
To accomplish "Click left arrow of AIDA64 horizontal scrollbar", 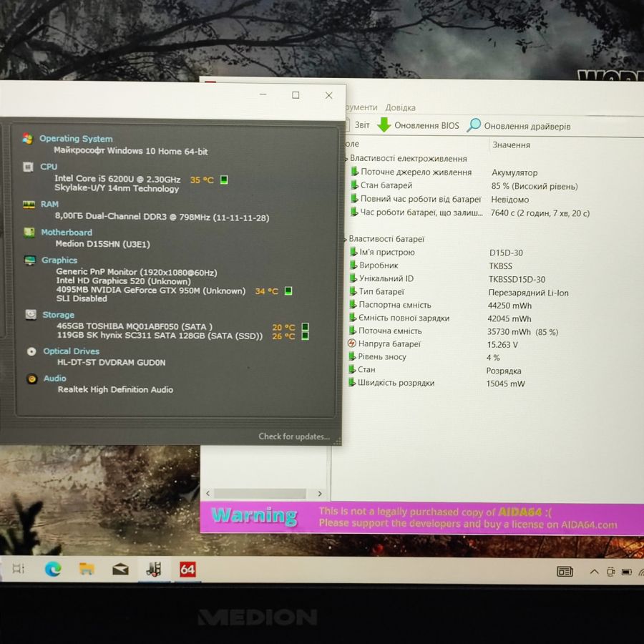I will [208, 493].
